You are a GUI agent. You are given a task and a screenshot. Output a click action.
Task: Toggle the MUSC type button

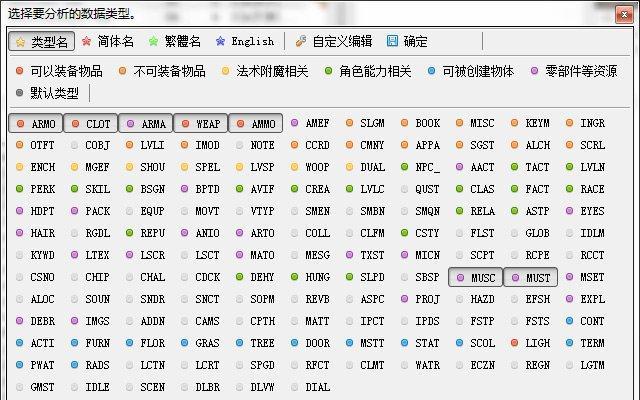(476, 278)
